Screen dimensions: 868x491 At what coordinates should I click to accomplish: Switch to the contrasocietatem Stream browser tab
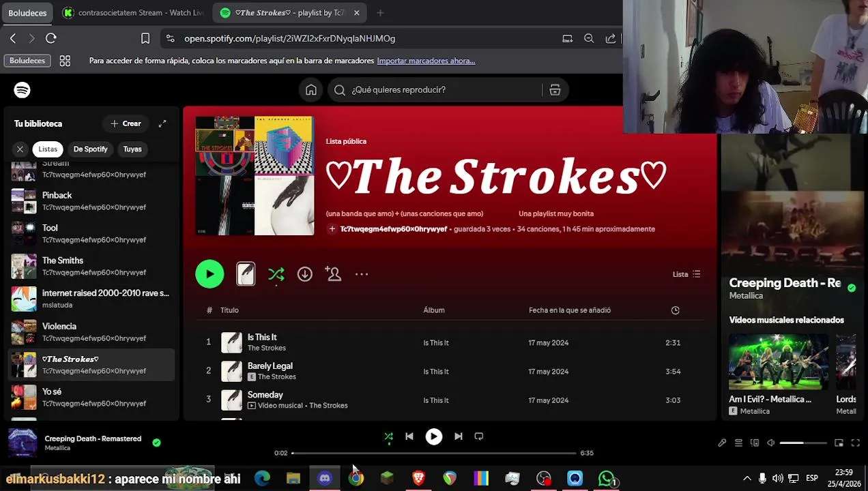point(133,13)
